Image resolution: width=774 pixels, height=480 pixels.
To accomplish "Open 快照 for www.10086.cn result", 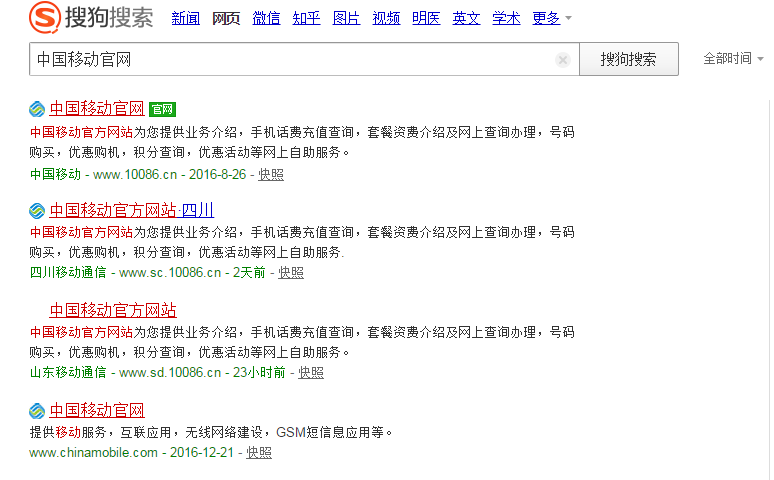I will [x=271, y=174].
